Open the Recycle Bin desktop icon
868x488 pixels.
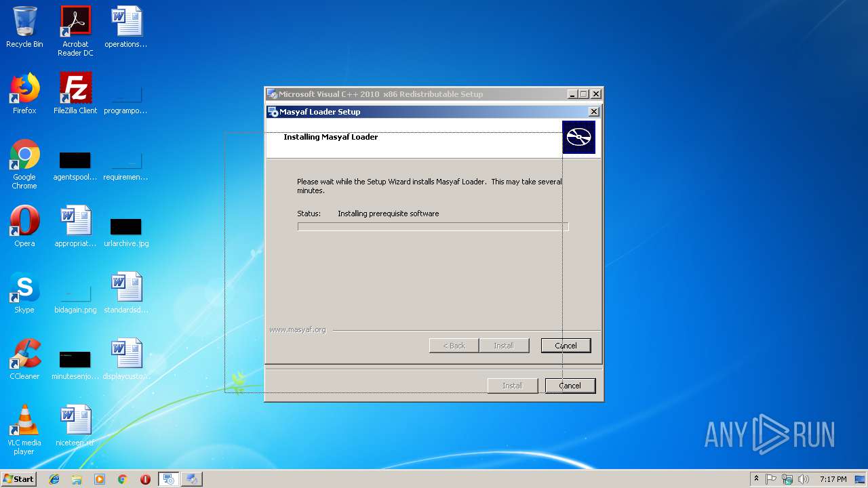(x=24, y=27)
